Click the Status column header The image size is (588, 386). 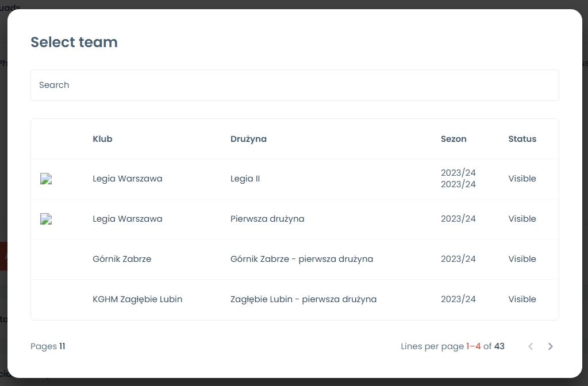pos(522,139)
